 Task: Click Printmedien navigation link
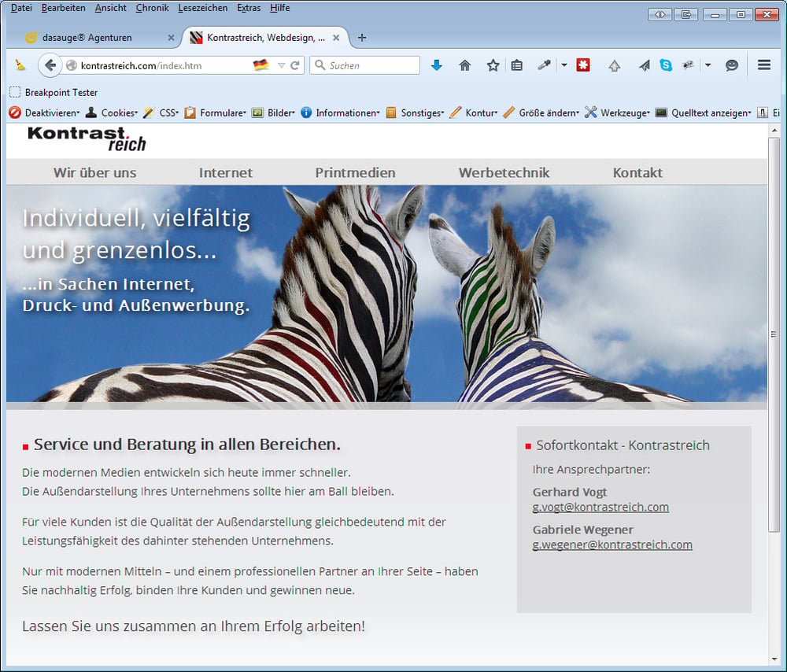coord(356,172)
